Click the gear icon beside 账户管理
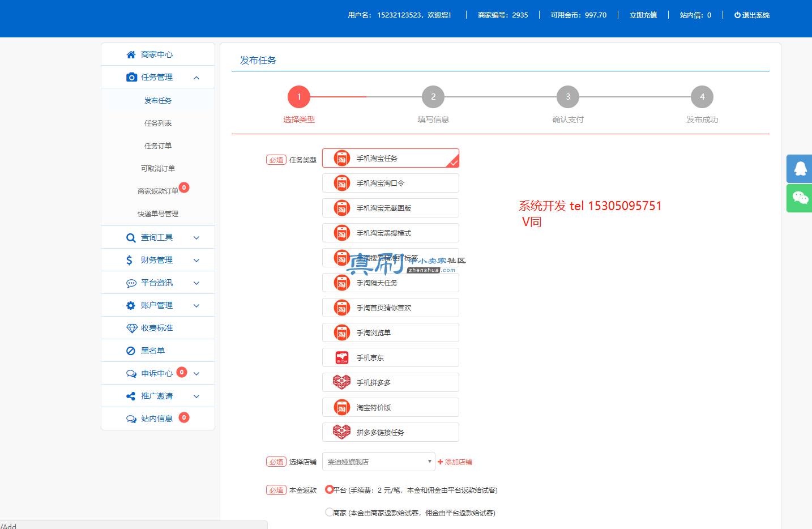The width and height of the screenshot is (812, 529). tap(131, 305)
